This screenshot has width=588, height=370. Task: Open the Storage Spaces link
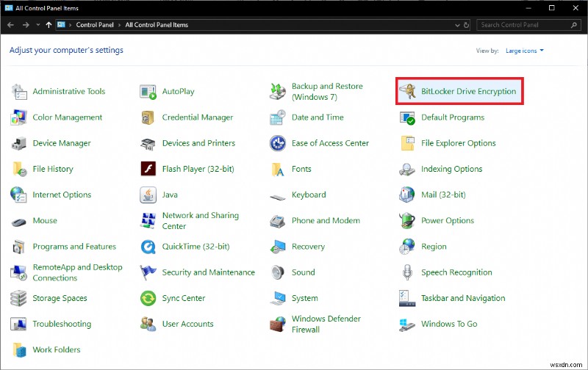(x=60, y=298)
